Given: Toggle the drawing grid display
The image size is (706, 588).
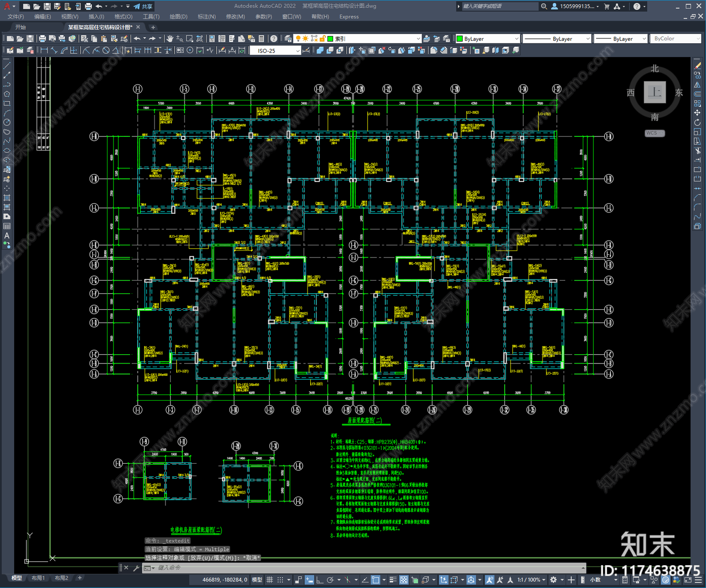Looking at the screenshot, I should 270,580.
